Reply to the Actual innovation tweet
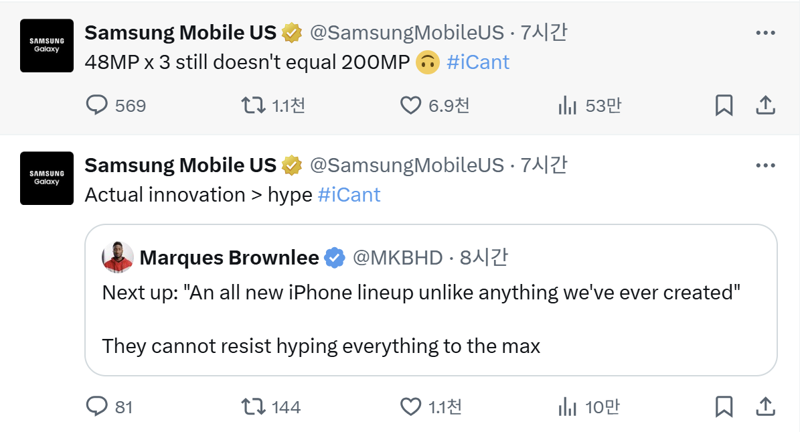800x432 pixels. 97,406
